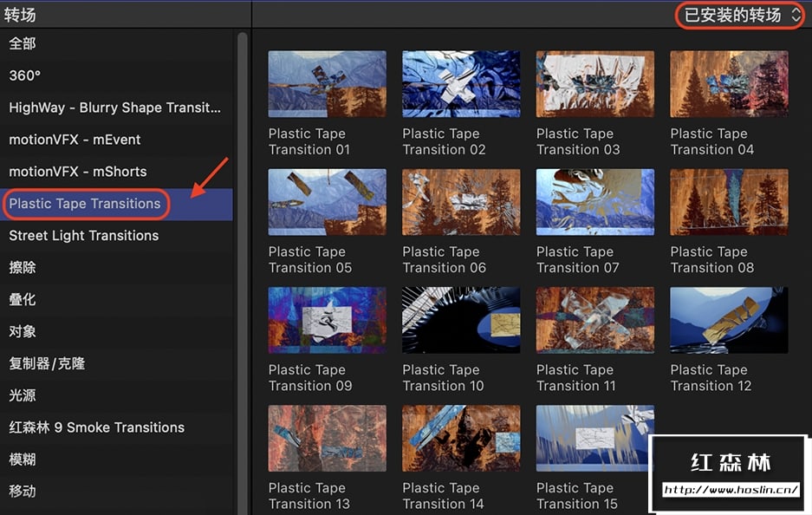Select Plastic Tape Transition 11 thumbnail

click(x=595, y=320)
